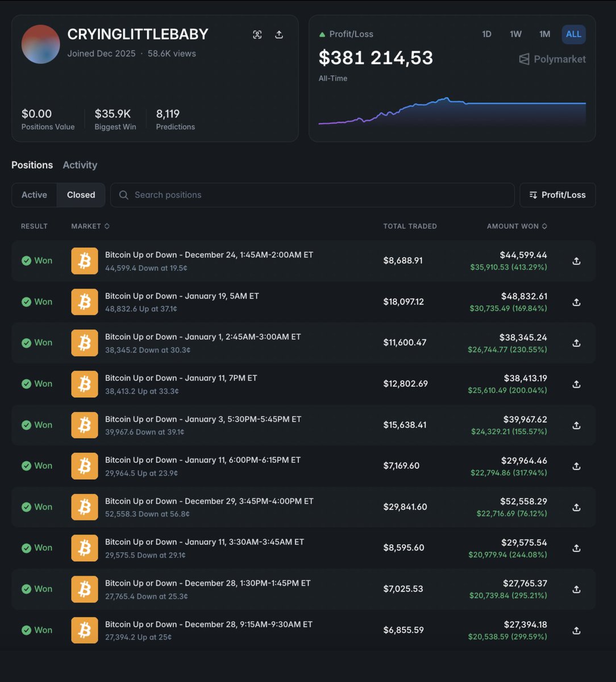Image resolution: width=616 pixels, height=682 pixels.
Task: Click the $29,841.60 total traded value
Action: 405,507
